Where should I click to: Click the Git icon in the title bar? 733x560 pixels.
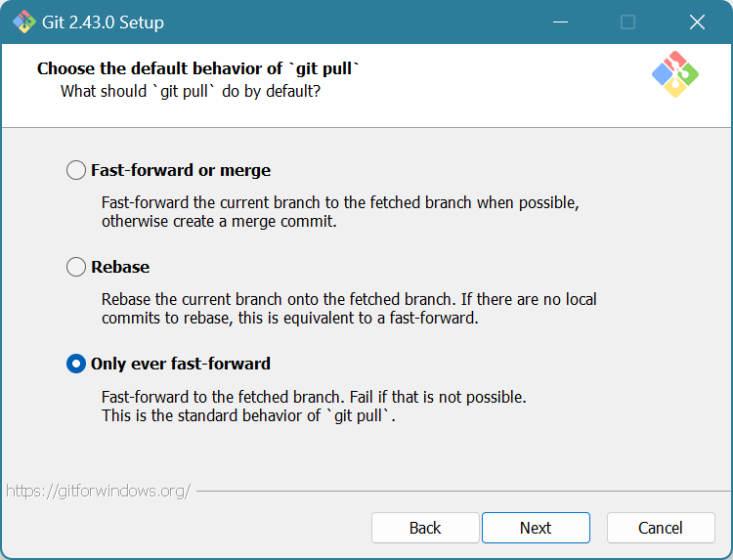tap(23, 22)
